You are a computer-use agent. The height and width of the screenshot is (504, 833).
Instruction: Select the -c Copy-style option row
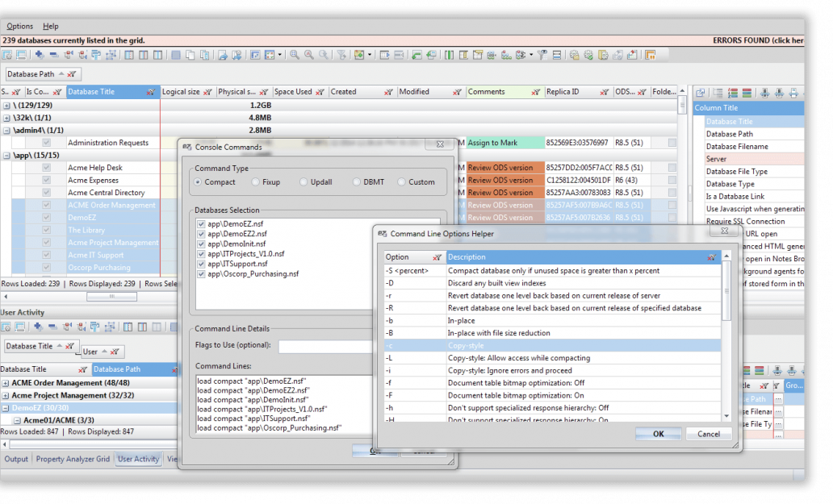(552, 346)
